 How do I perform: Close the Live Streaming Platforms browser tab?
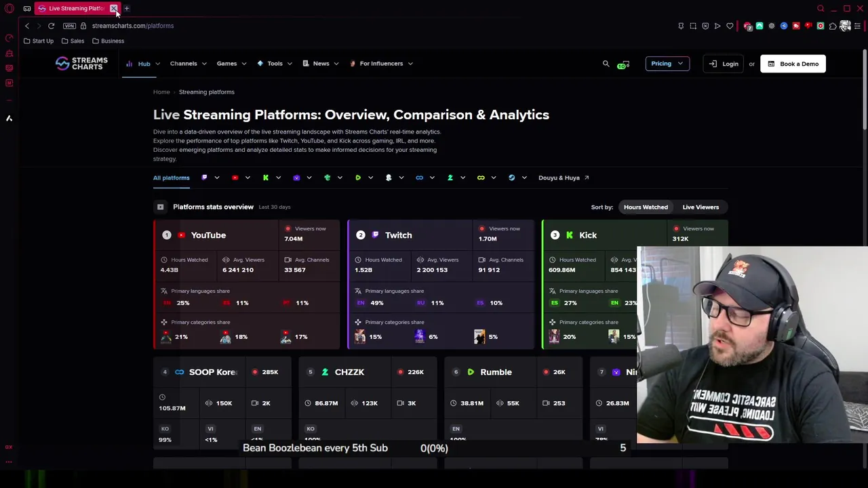[114, 8]
